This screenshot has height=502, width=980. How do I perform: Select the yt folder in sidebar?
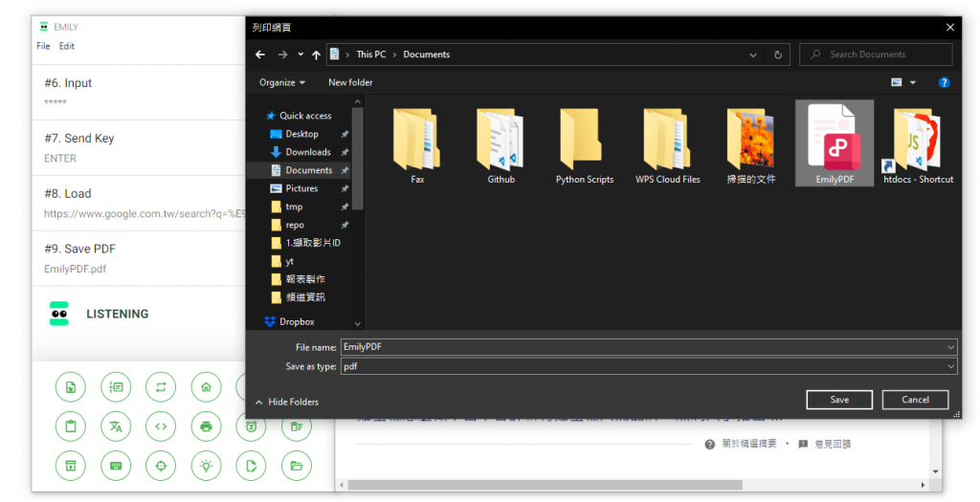tap(289, 261)
